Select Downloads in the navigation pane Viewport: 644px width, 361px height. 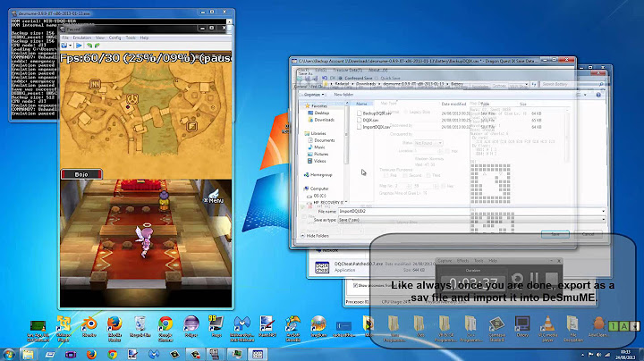pyautogui.click(x=321, y=120)
